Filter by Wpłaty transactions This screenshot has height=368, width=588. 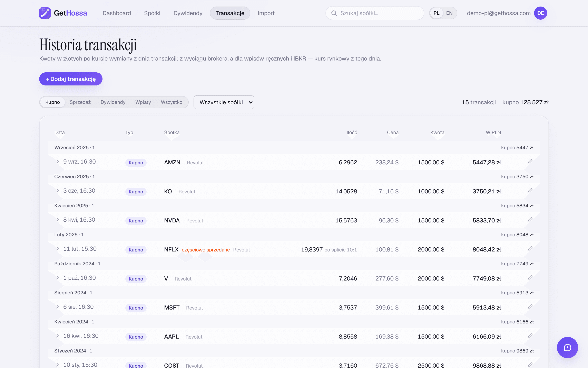[x=143, y=102]
